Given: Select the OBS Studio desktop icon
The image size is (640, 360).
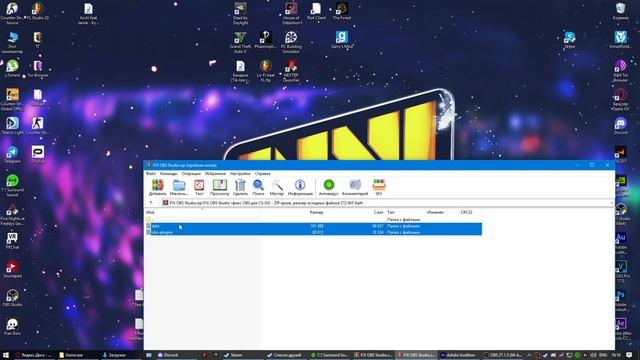Looking at the screenshot, I should coord(12,298).
